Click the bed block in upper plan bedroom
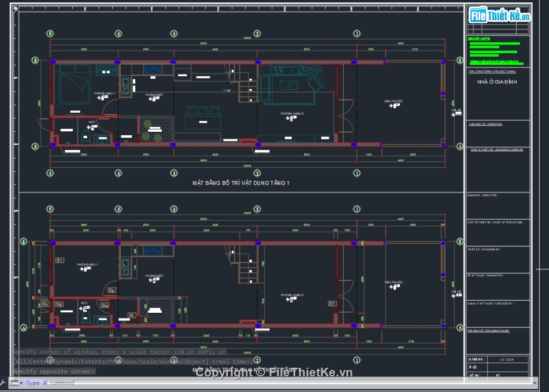Screen dimensions: 549x392 point(75,84)
